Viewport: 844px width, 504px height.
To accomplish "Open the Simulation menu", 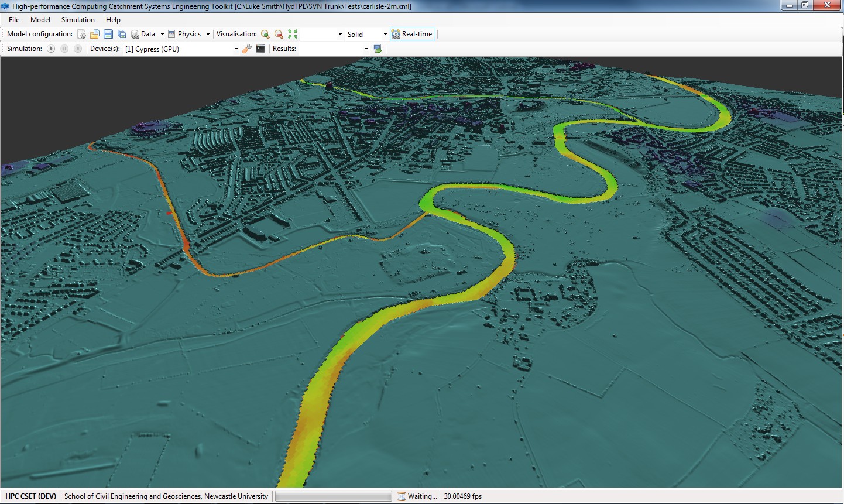I will coord(78,20).
